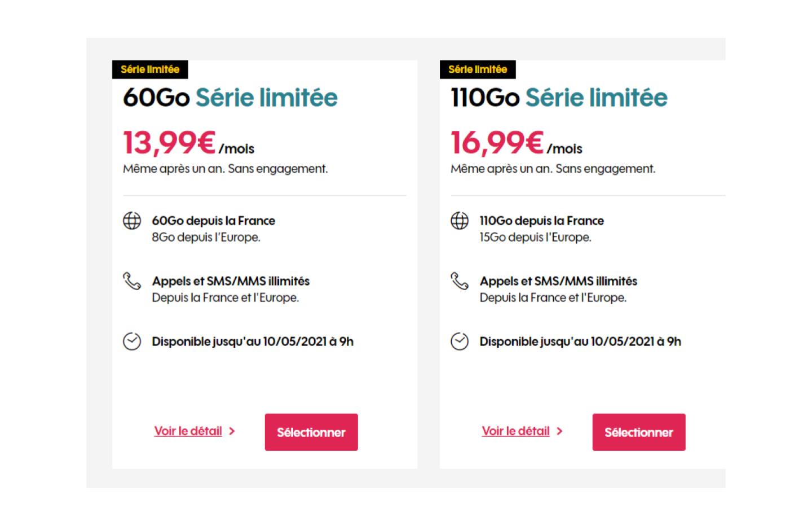Click the "110Go depuis la France" text
The height and width of the screenshot is (526, 812).
(x=541, y=221)
